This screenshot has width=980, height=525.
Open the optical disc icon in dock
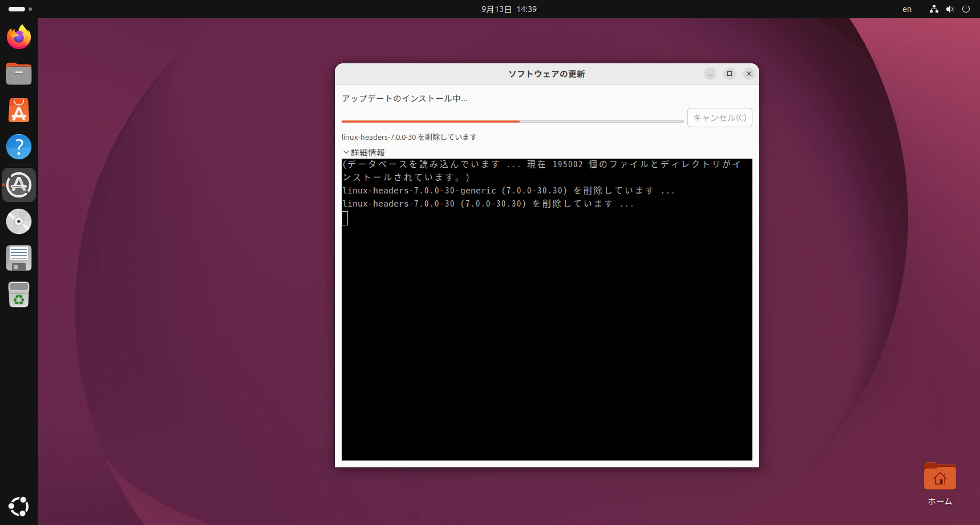coord(19,221)
